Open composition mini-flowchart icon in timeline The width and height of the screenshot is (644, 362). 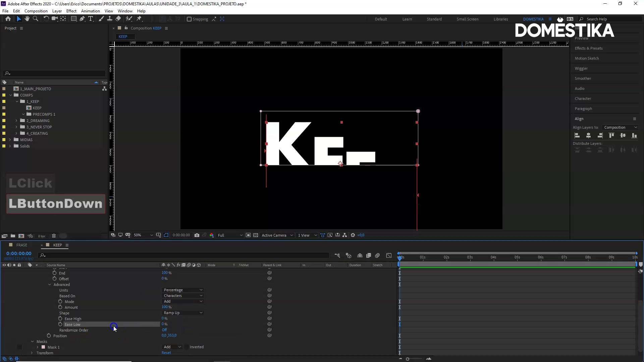pyautogui.click(x=337, y=256)
